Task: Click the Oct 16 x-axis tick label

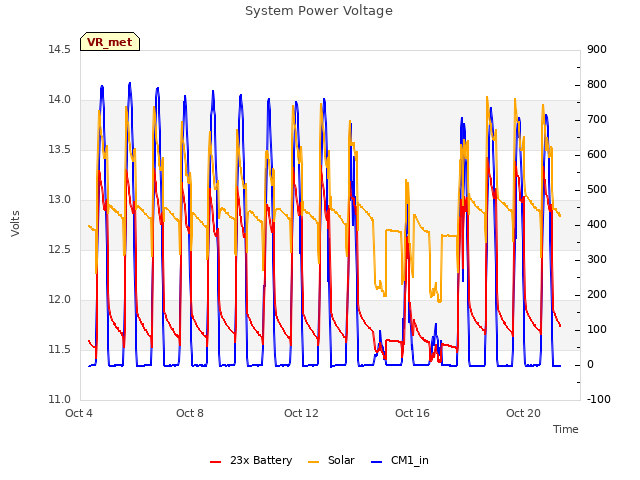Action: click(x=412, y=413)
